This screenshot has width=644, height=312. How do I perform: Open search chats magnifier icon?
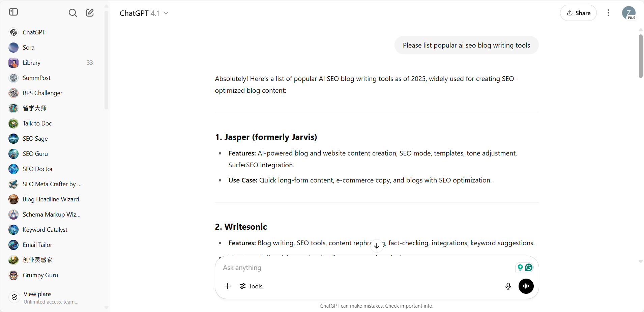(x=73, y=13)
